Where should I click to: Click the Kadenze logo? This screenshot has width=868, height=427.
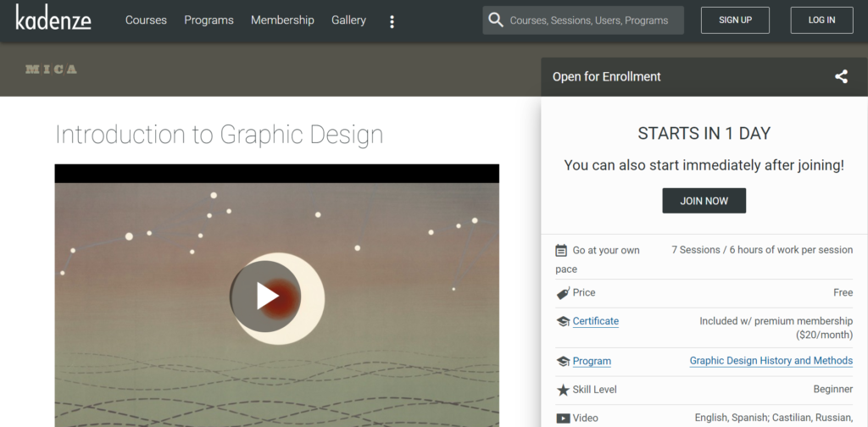pyautogui.click(x=53, y=18)
